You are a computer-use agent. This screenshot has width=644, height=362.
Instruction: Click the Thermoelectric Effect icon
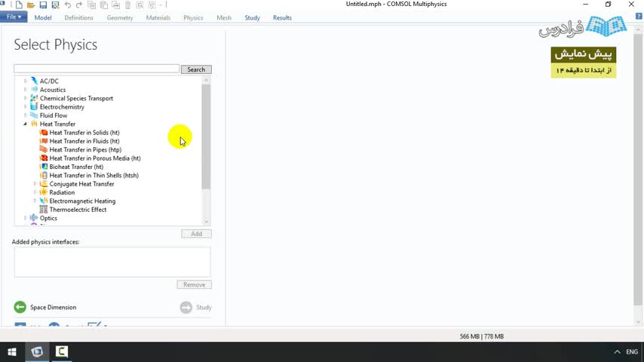coord(44,210)
